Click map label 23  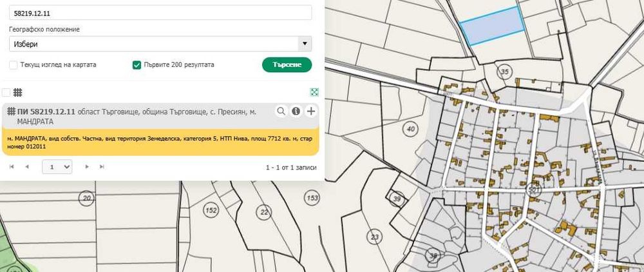(374, 237)
